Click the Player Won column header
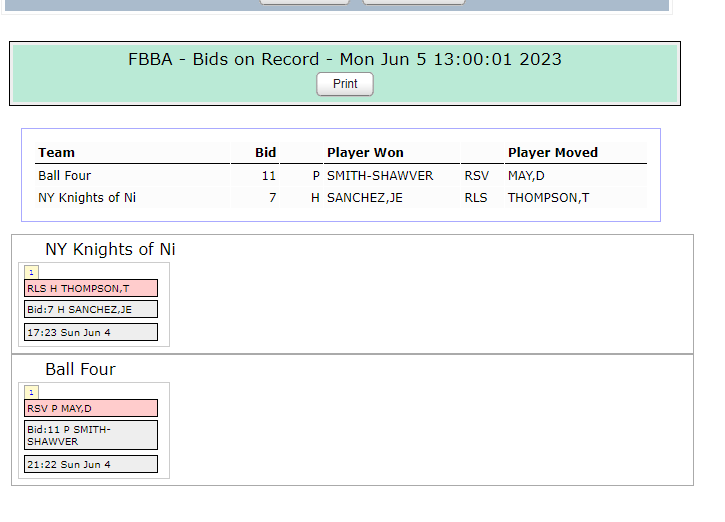Screen dimensions: 725x522 (x=365, y=153)
